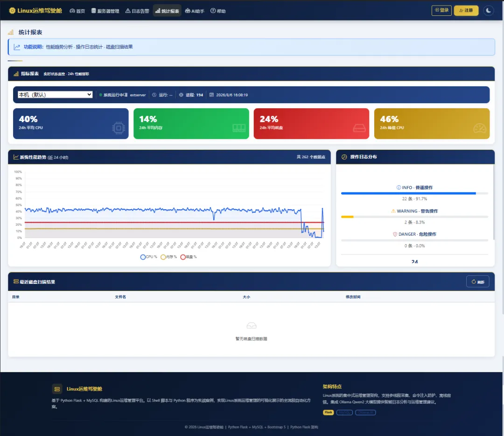This screenshot has height=436, width=504.
Task: Click the green 系统运行中 status dot
Action: [101, 95]
